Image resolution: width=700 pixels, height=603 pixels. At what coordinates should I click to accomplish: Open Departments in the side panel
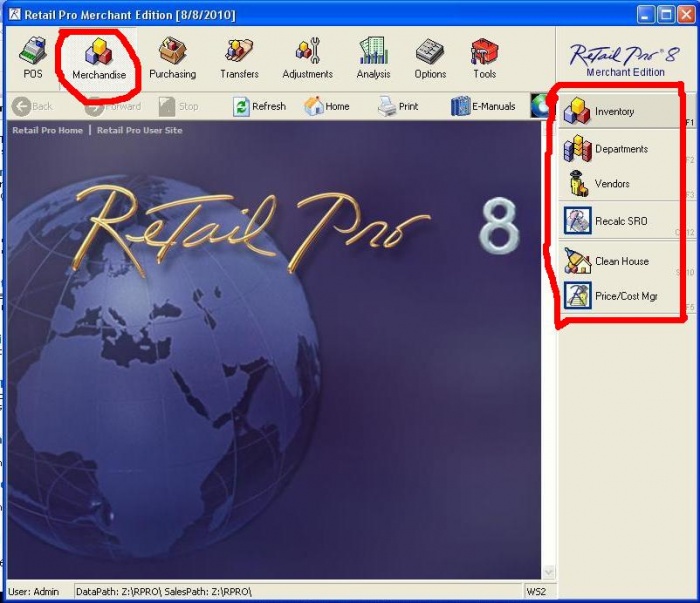pyautogui.click(x=620, y=149)
